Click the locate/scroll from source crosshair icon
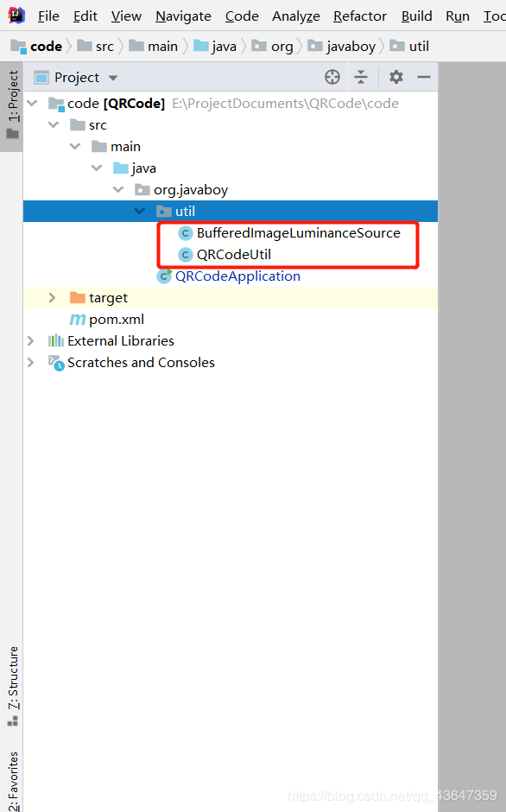The image size is (506, 812). (x=332, y=77)
